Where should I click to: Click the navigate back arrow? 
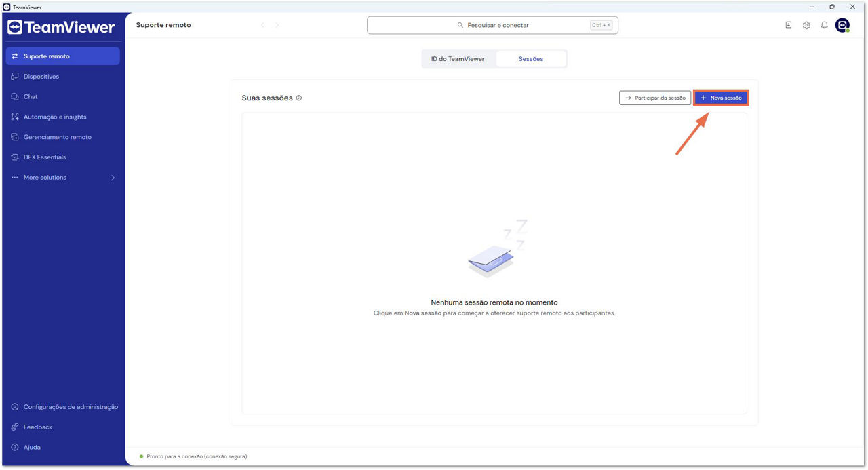[x=263, y=25]
